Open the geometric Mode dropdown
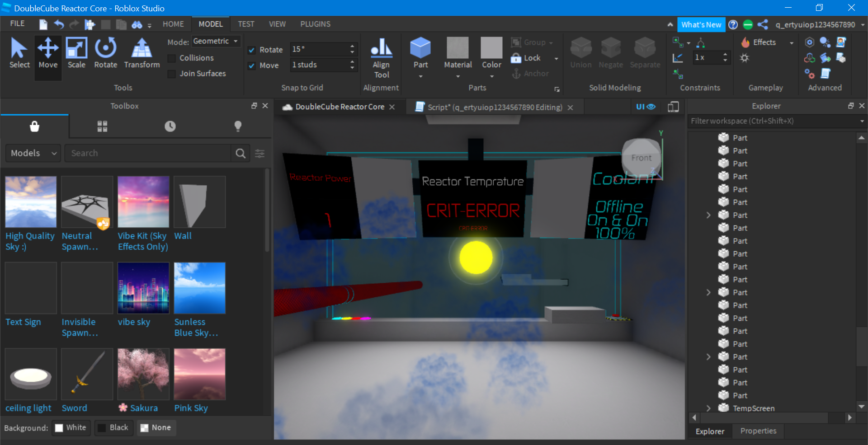The width and height of the screenshot is (868, 445). point(216,41)
